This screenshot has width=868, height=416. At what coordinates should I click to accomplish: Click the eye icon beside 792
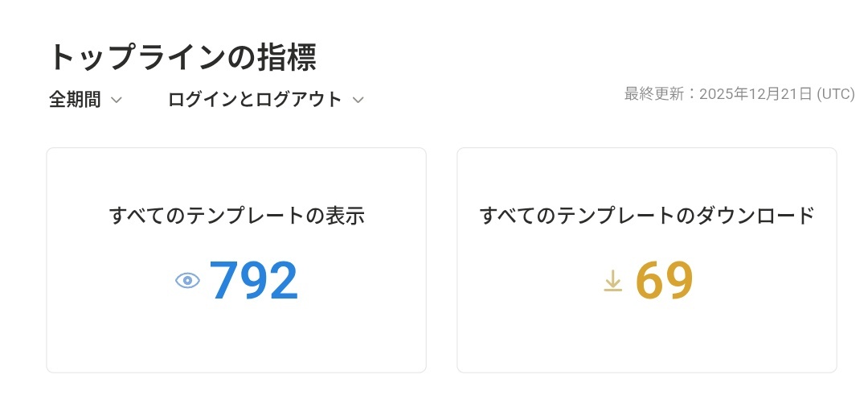(187, 281)
